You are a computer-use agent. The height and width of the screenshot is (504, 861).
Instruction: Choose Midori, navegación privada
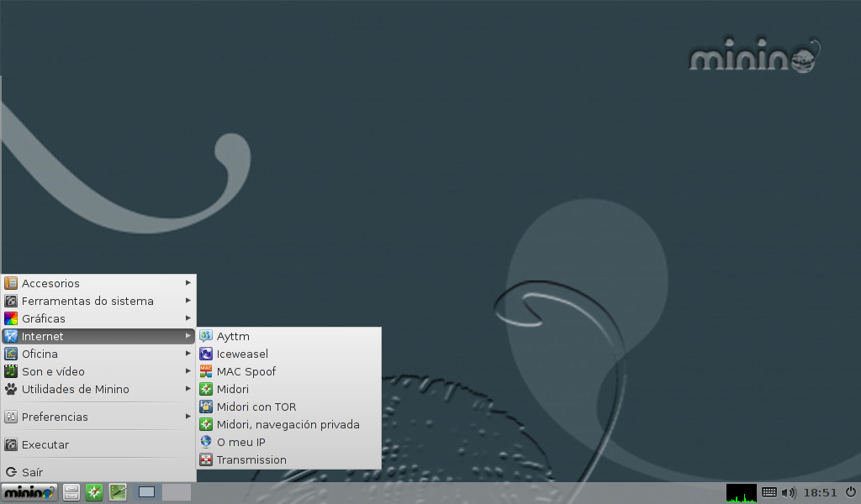[x=289, y=424]
